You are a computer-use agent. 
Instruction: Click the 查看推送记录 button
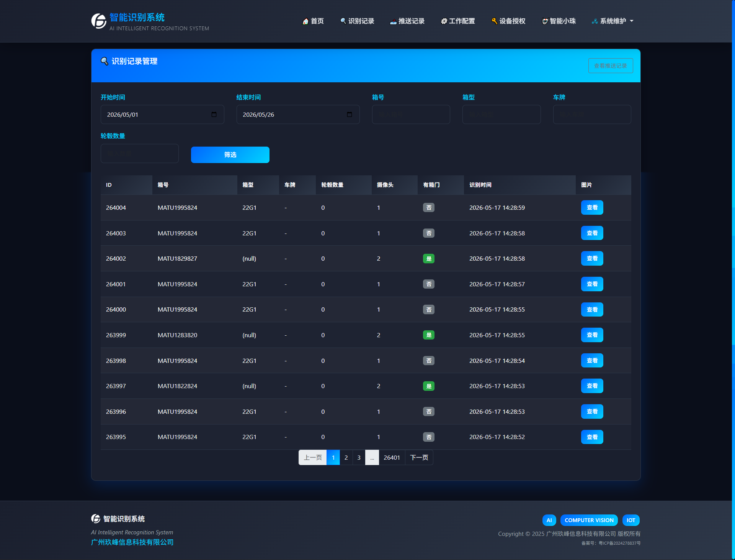tap(611, 65)
